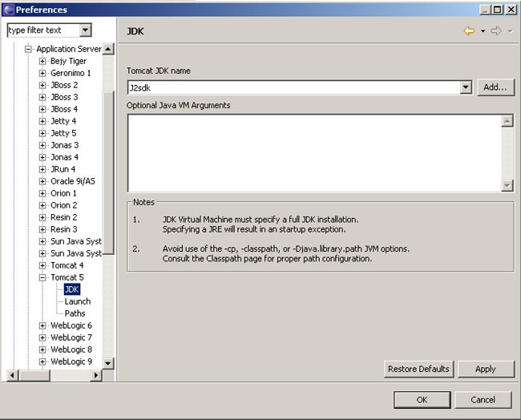Viewport: 521px width, 420px height.
Task: Focus the type filter text field
Action: (43, 30)
